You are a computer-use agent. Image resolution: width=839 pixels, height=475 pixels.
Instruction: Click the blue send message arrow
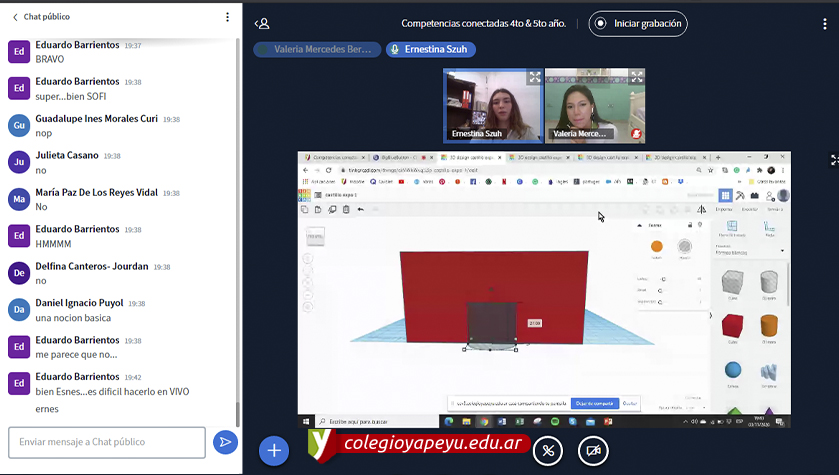tap(225, 442)
